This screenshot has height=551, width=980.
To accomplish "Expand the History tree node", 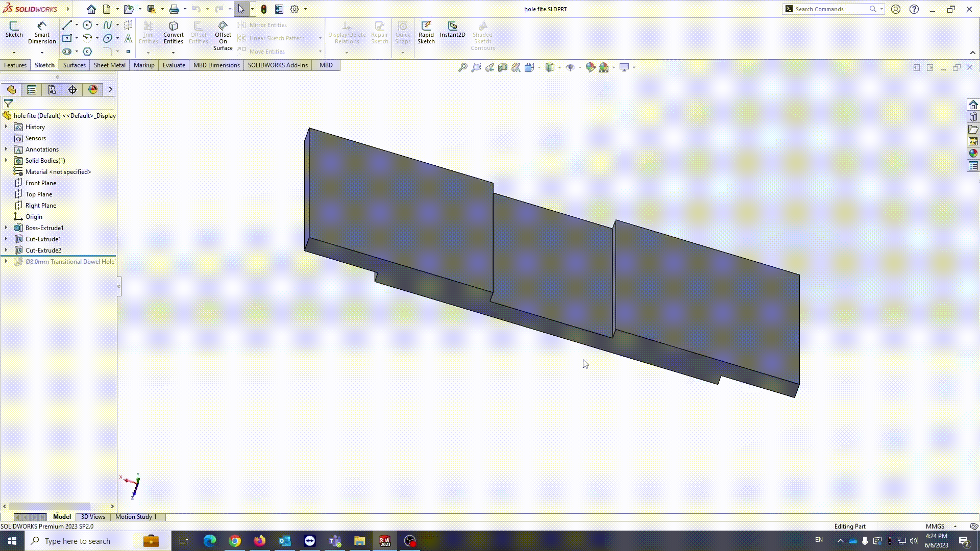I will click(x=6, y=127).
